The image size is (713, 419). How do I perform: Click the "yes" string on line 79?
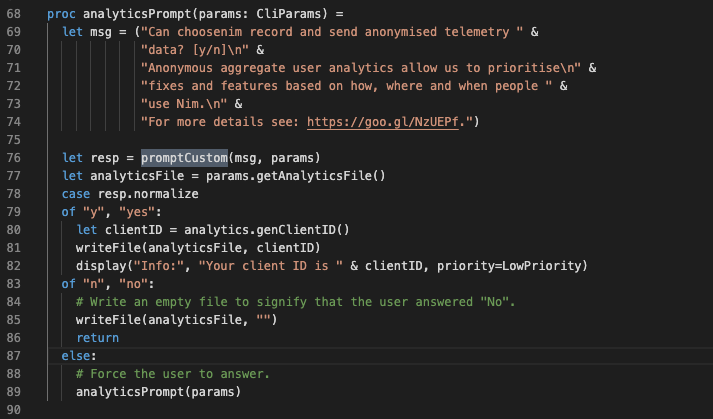(x=137, y=212)
